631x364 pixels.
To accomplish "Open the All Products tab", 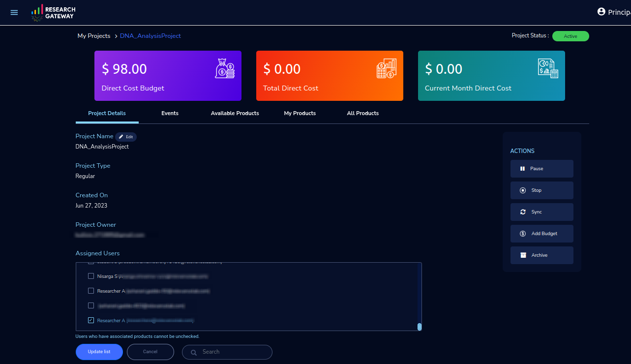I will click(x=363, y=113).
